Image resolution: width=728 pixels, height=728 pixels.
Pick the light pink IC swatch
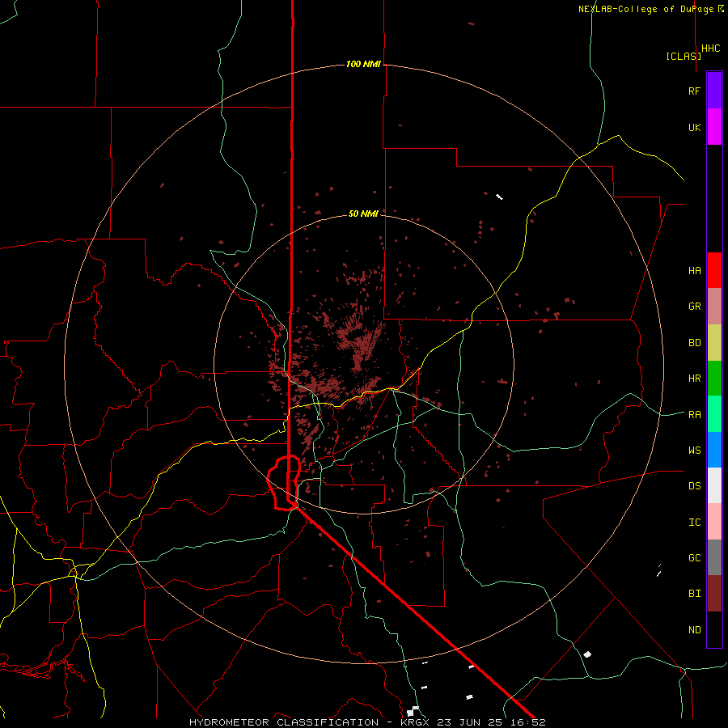(x=714, y=522)
